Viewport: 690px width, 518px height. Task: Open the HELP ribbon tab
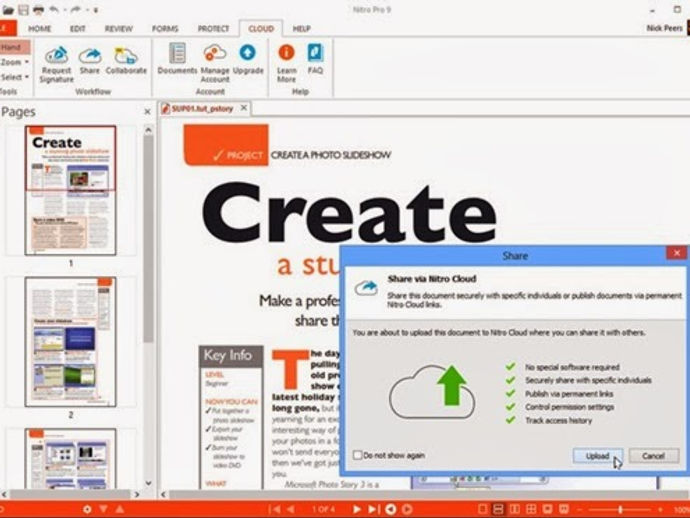tap(302, 29)
